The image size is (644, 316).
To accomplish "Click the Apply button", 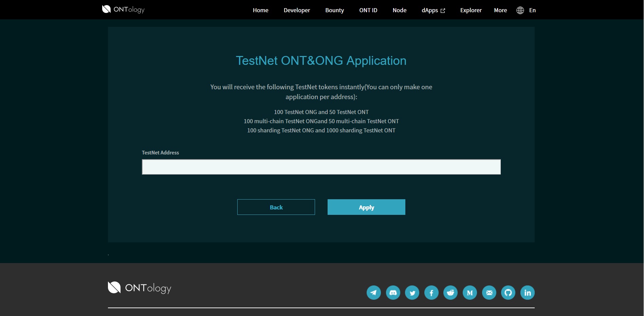I will [366, 207].
